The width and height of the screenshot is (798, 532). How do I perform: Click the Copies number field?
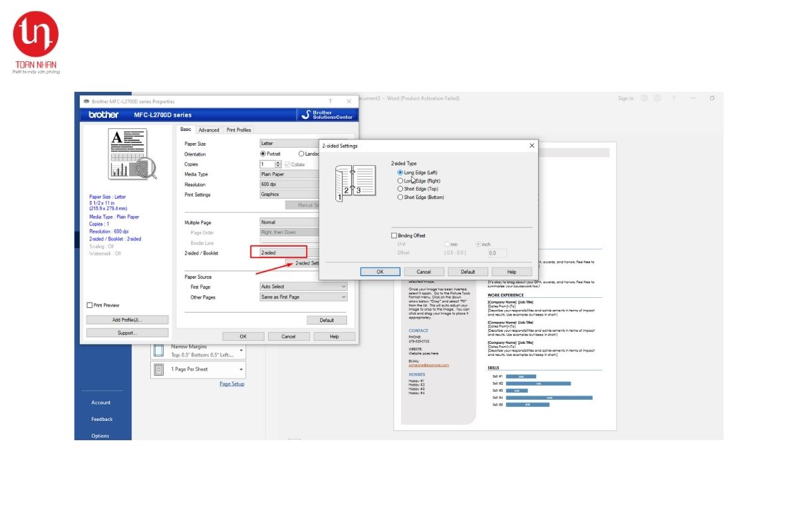(267, 164)
